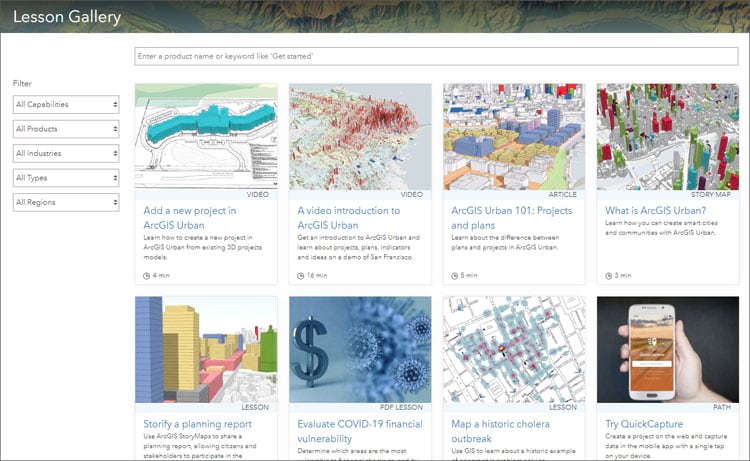Open 'Storify a planning report' lesson link
Image resolution: width=750 pixels, height=461 pixels.
[x=198, y=424]
